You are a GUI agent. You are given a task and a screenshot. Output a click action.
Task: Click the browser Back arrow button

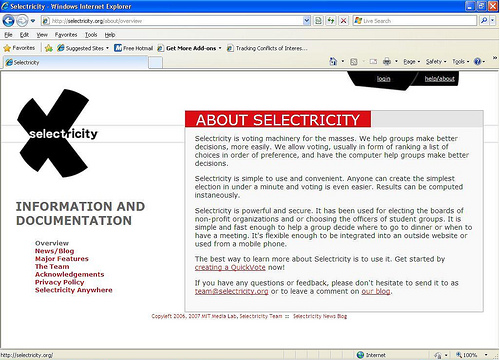click(8, 21)
